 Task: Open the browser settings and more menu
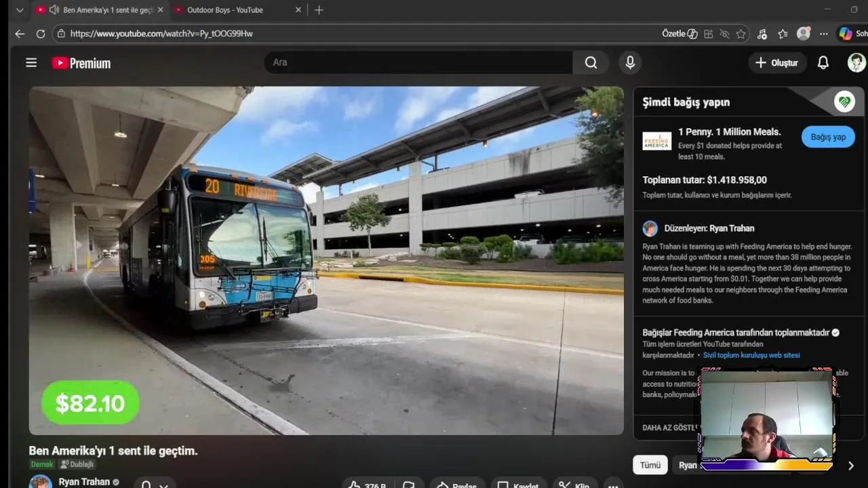(x=823, y=34)
